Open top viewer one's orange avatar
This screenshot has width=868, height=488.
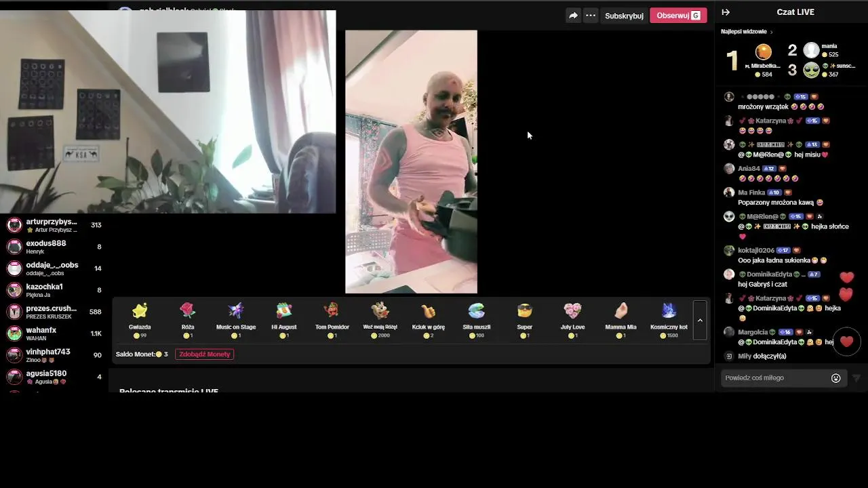pyautogui.click(x=764, y=52)
